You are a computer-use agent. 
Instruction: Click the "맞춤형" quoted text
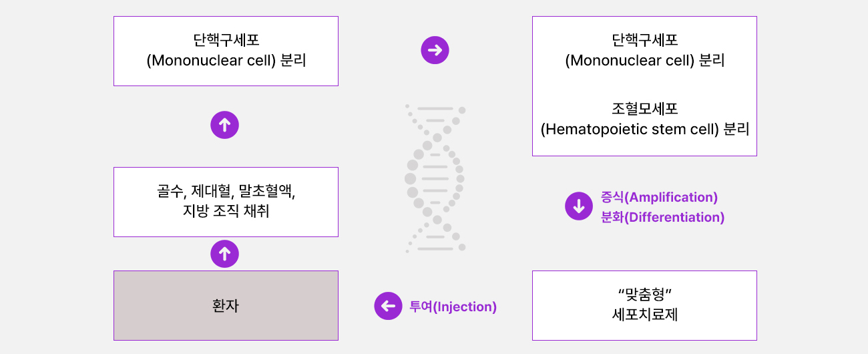pos(644,294)
